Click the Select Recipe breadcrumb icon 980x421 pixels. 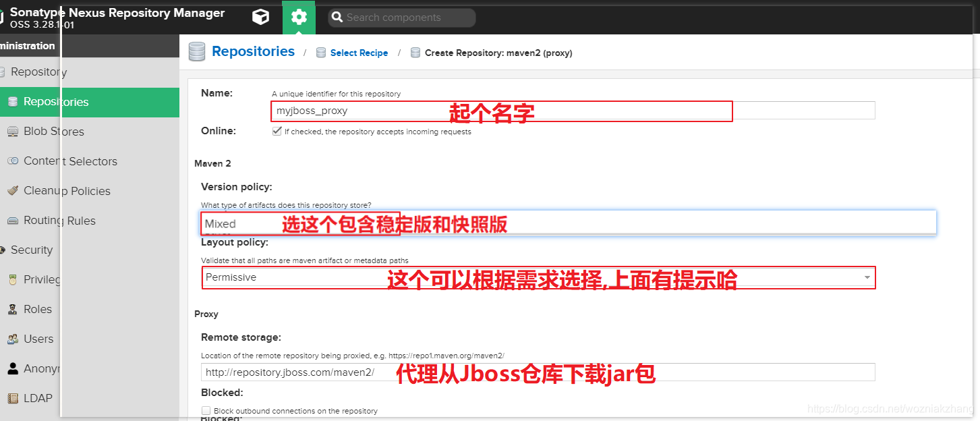(321, 53)
